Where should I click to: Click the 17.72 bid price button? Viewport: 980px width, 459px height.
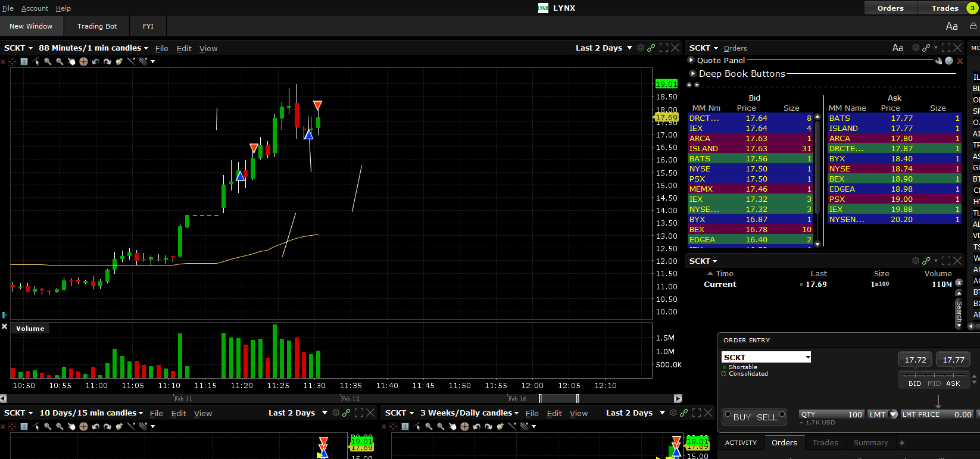click(915, 360)
